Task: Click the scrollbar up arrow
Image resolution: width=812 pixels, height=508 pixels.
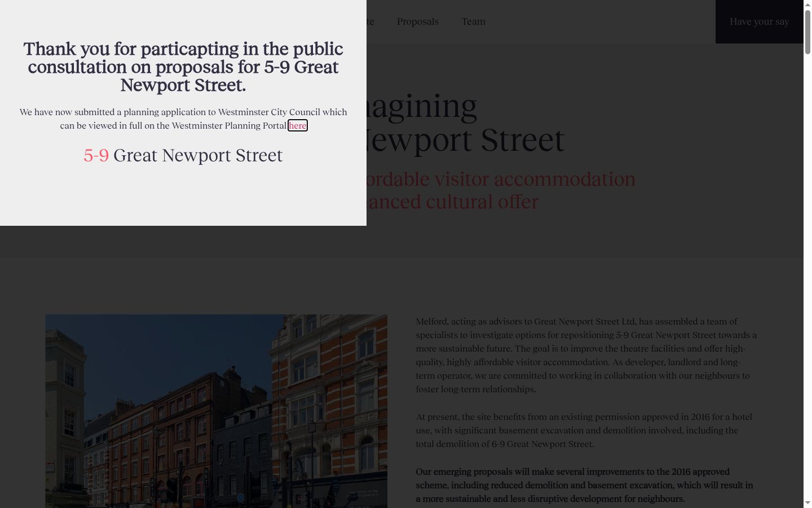Action: 807,4
